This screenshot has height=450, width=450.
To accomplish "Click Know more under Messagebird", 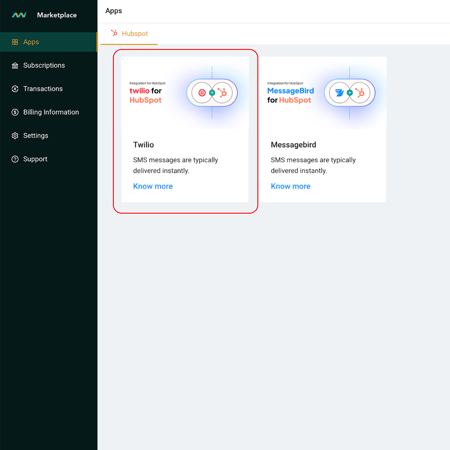I will [290, 186].
